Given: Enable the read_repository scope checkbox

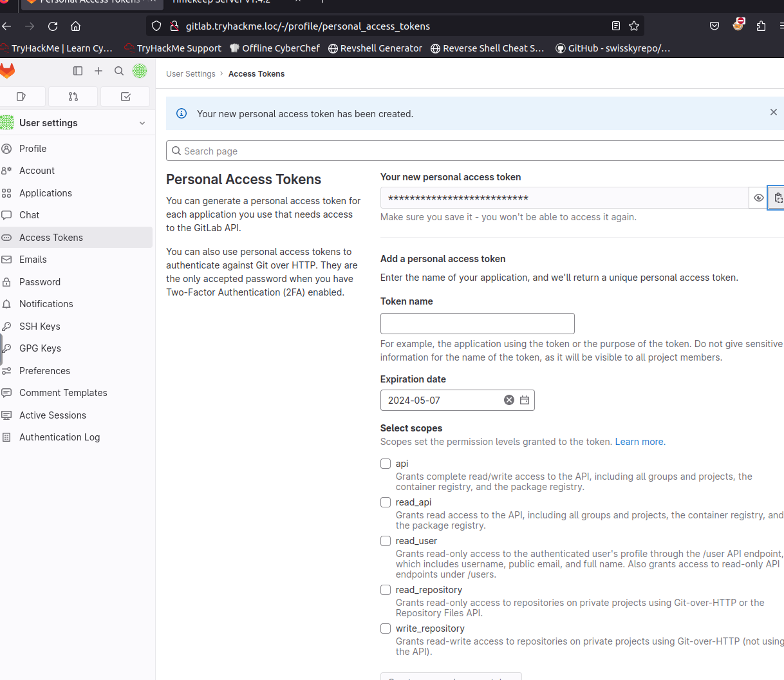Looking at the screenshot, I should (x=386, y=590).
